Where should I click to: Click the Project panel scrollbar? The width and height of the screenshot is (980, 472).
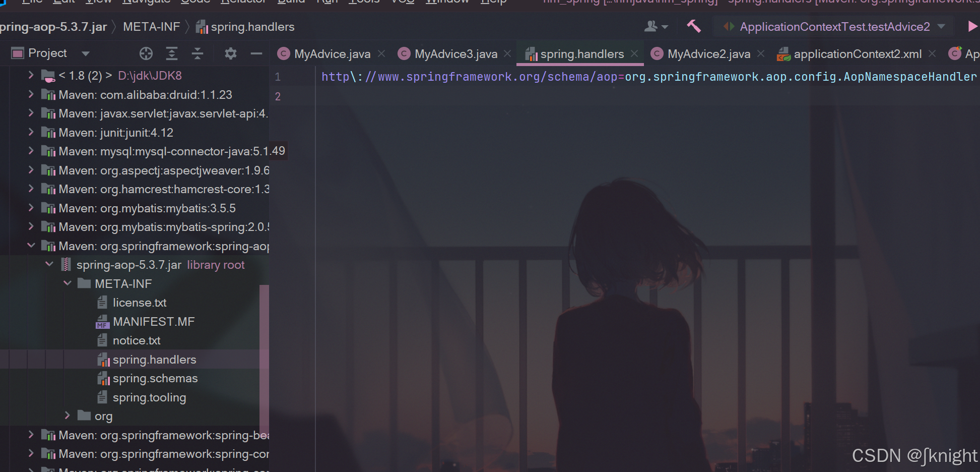point(264,353)
